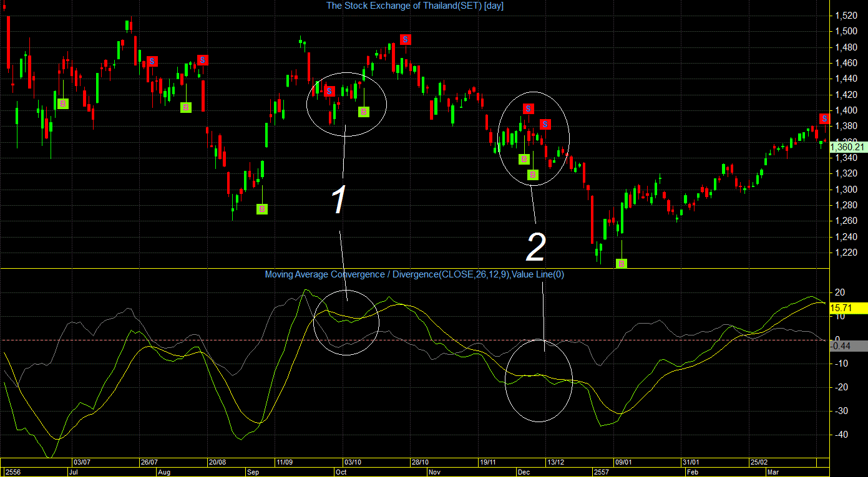Select the yellow MACD value tag 15.71
Image resolution: width=868 pixels, height=477 pixels.
click(x=849, y=308)
